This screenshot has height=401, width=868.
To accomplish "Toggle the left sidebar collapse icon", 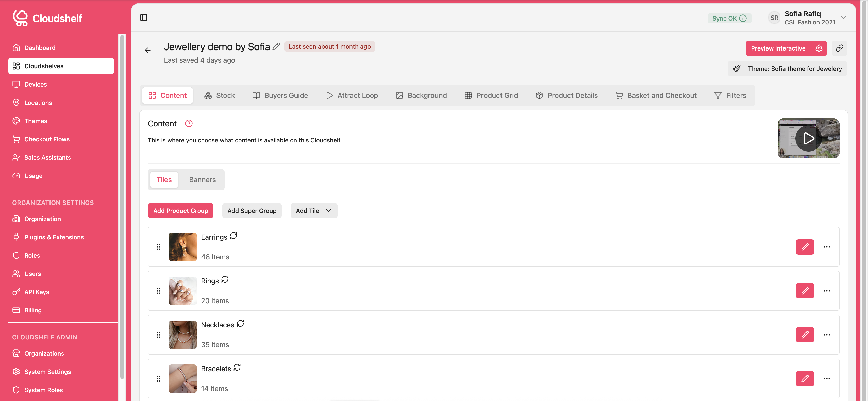I will click(x=144, y=18).
